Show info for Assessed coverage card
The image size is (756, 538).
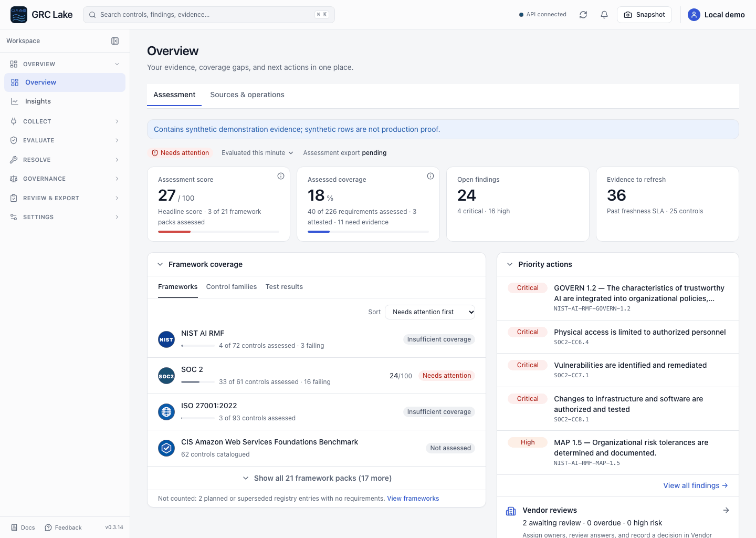[x=430, y=176]
